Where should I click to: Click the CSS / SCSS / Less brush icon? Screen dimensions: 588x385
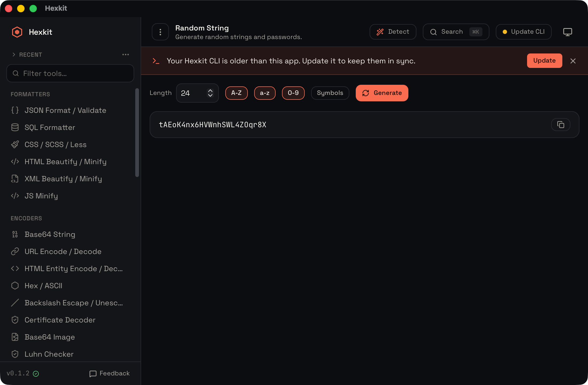[x=15, y=144]
